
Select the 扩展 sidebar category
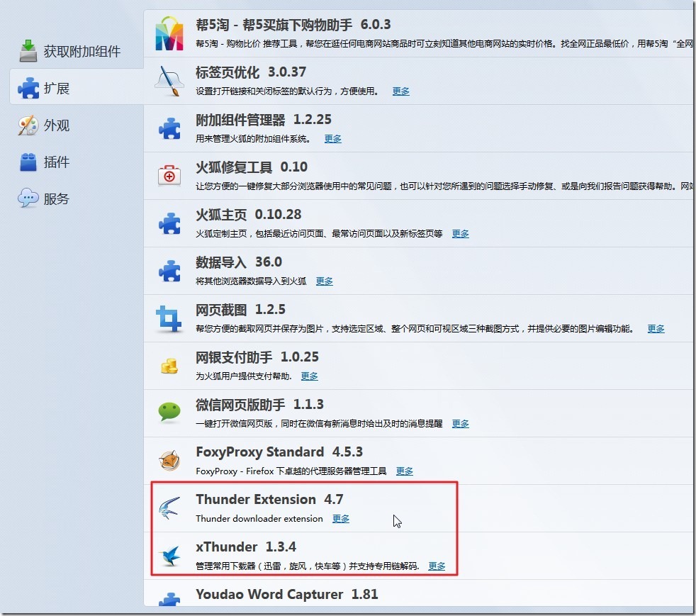point(77,87)
